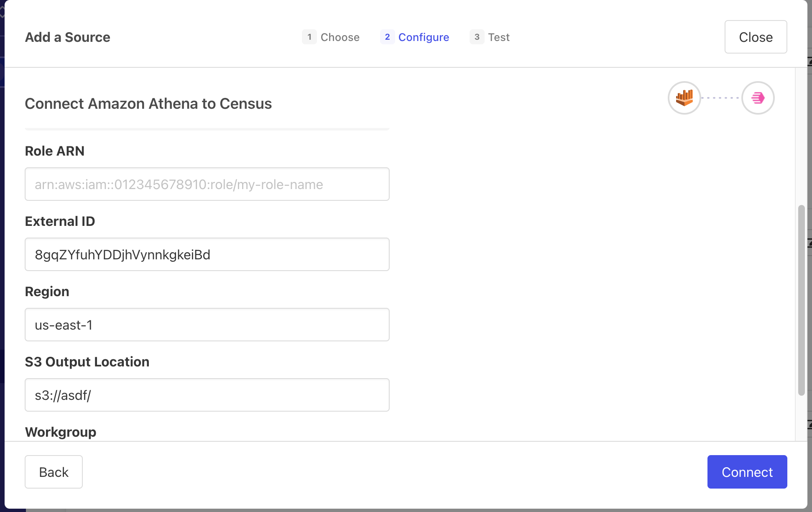This screenshot has width=812, height=512.
Task: Click the Role ARN field label
Action: 55,151
